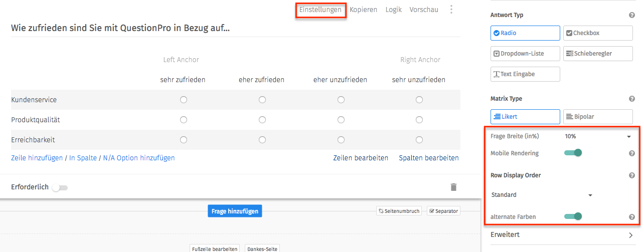The image size is (644, 252).
Task: Click the Kundenservice row label
Action: coord(34,100)
